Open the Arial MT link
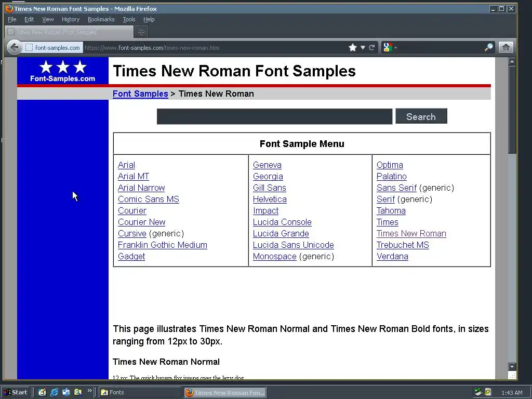 click(134, 177)
